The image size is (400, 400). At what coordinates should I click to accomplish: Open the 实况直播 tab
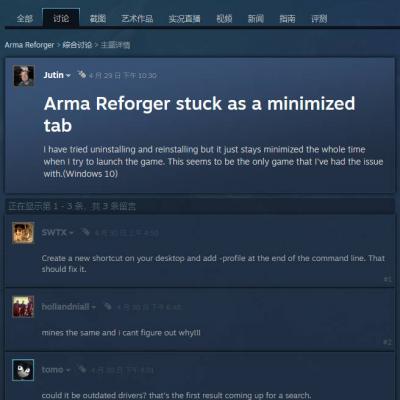pos(184,18)
